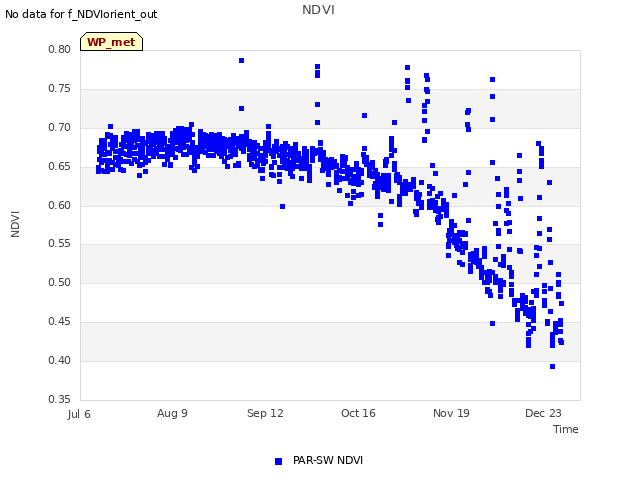Click the isolated data point at 0.60 near Sep 12
The height and width of the screenshot is (480, 640).
point(282,207)
